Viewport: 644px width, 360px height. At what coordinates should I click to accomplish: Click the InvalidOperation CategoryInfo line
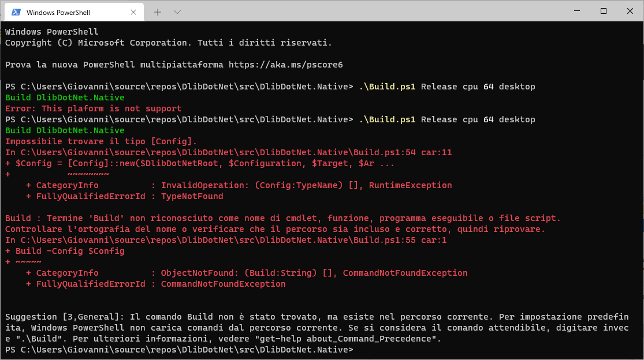click(208, 185)
